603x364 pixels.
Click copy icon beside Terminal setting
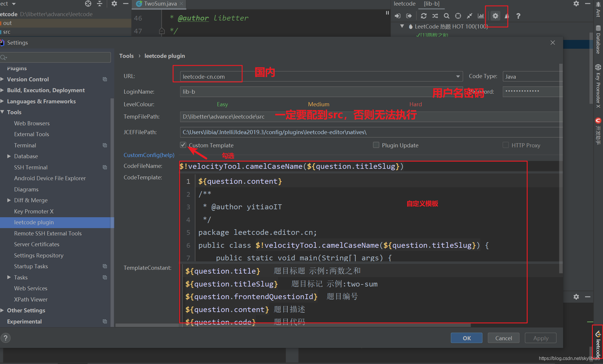(105, 145)
